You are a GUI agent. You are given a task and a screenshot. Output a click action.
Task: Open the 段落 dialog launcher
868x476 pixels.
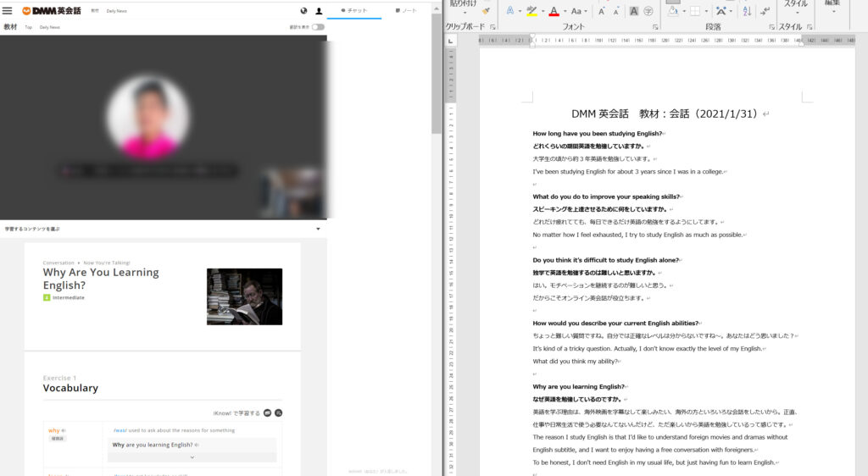click(771, 26)
